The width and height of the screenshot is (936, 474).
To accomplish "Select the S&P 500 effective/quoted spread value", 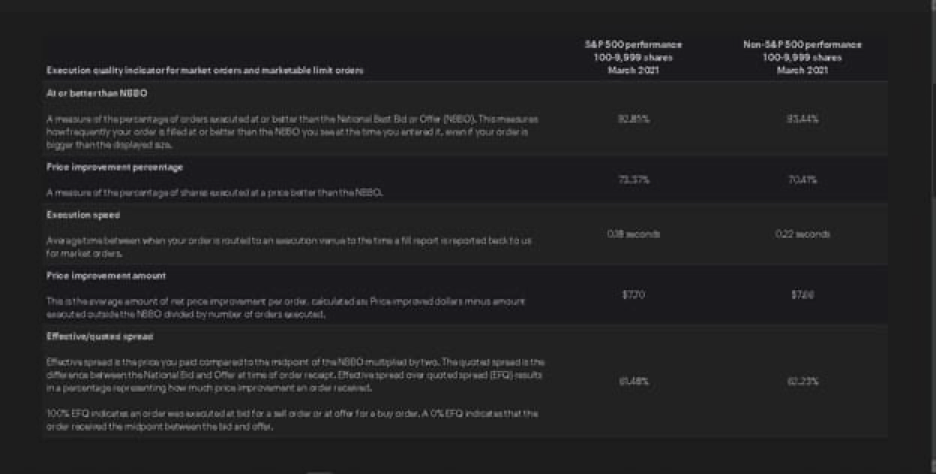I will 633,381.
